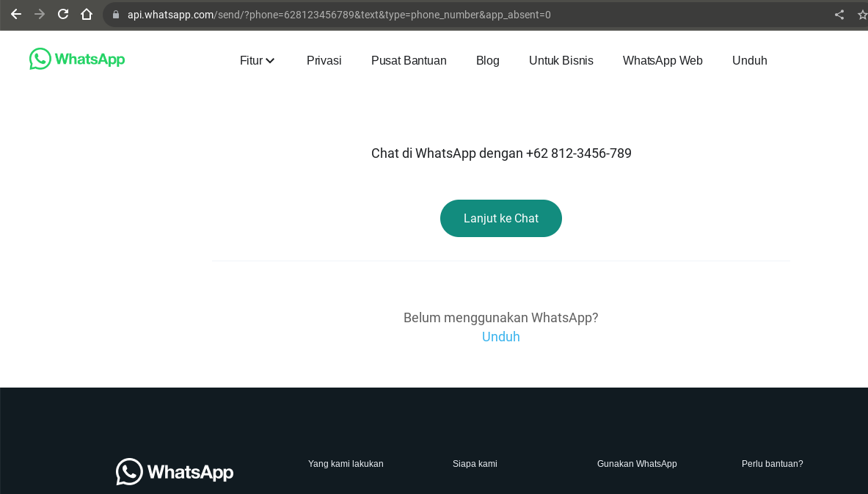Open Untuk Bisnis navigation link
Screen dimensions: 868x494
pos(561,60)
